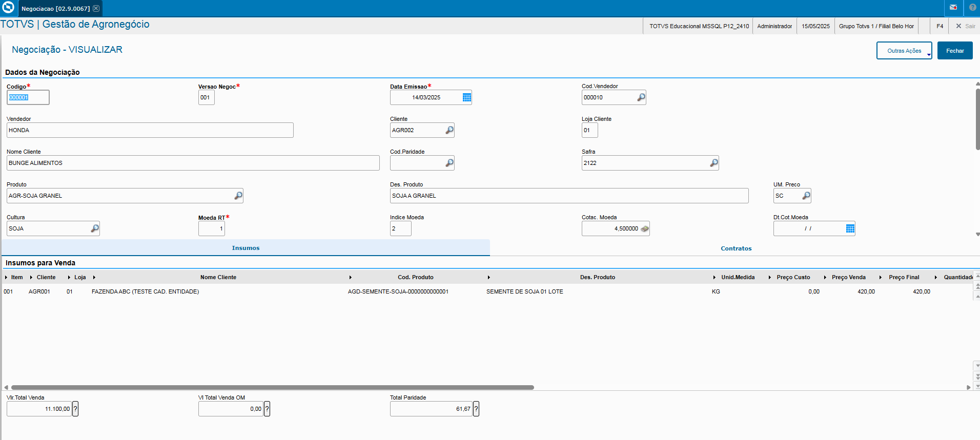The width and height of the screenshot is (980, 440).
Task: Expand the Outras Ações dropdown
Action: 904,51
